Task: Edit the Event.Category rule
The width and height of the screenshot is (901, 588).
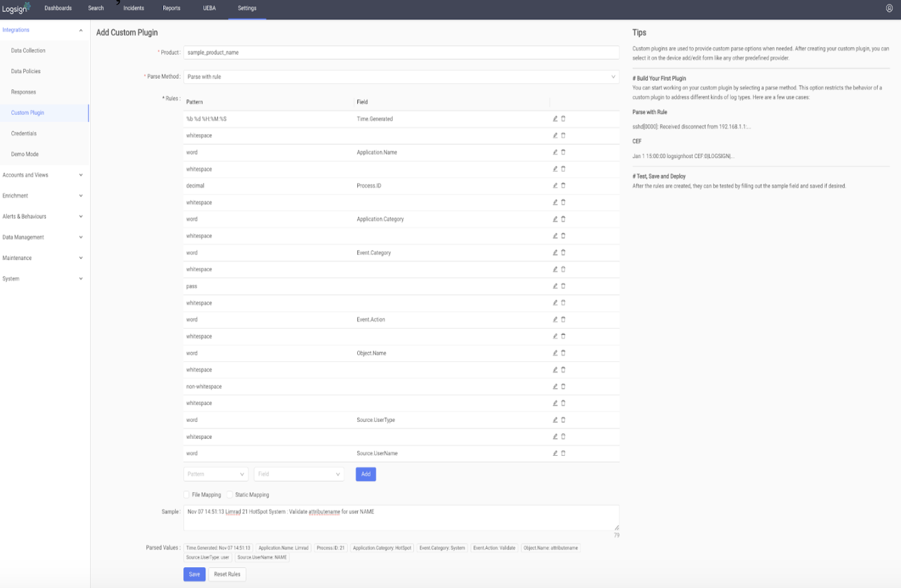Action: click(x=555, y=252)
